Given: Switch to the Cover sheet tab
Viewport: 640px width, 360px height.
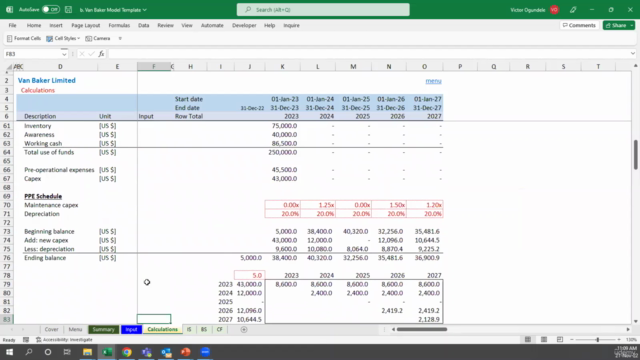Looking at the screenshot, I should pyautogui.click(x=51, y=329).
